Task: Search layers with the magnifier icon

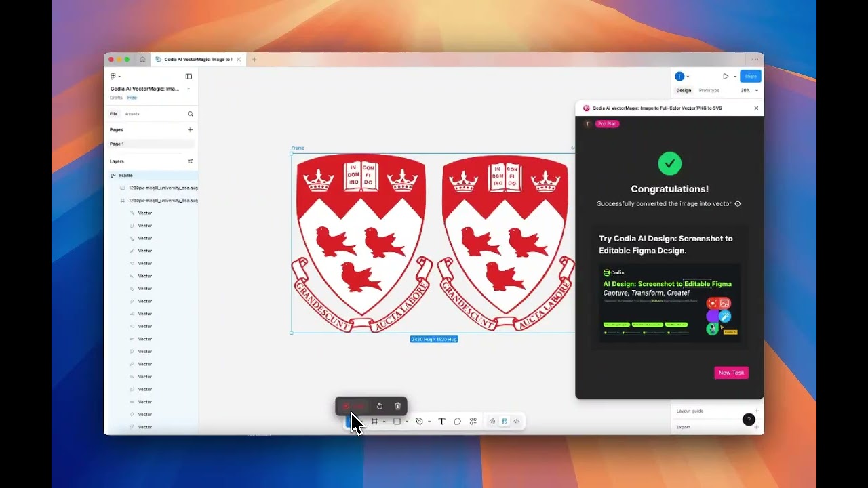Action: point(190,114)
